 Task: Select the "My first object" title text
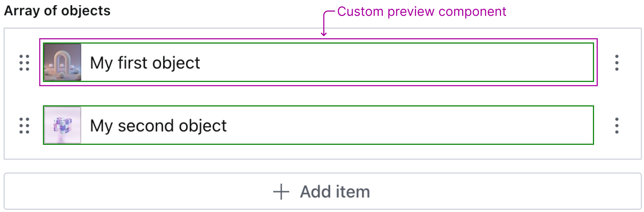pos(145,62)
